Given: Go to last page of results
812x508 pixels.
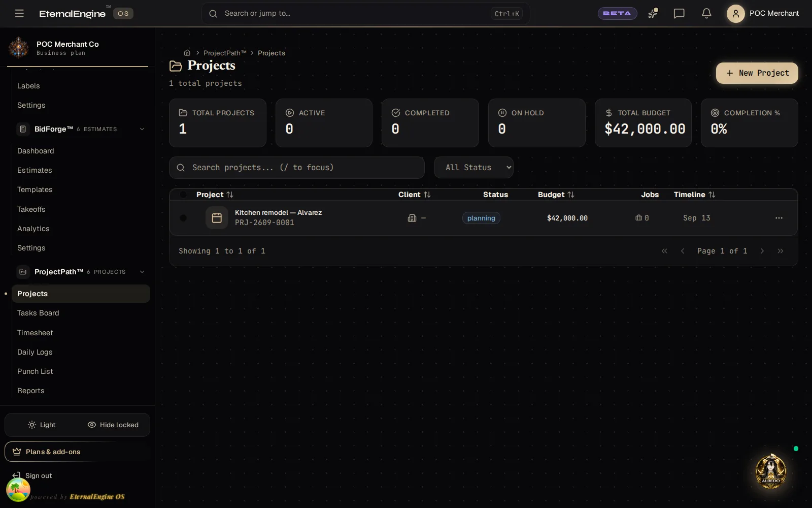Looking at the screenshot, I should click(x=781, y=251).
